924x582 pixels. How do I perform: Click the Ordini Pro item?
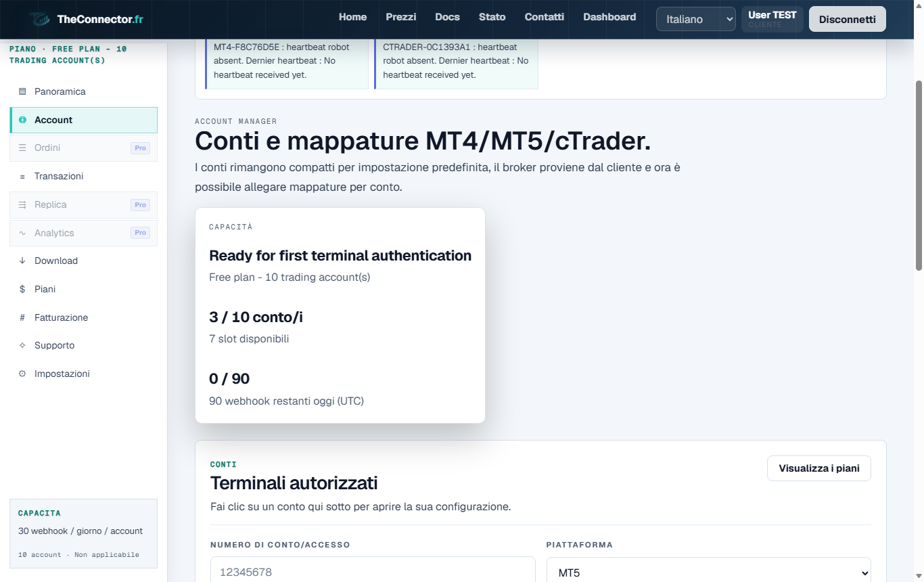[83, 148]
